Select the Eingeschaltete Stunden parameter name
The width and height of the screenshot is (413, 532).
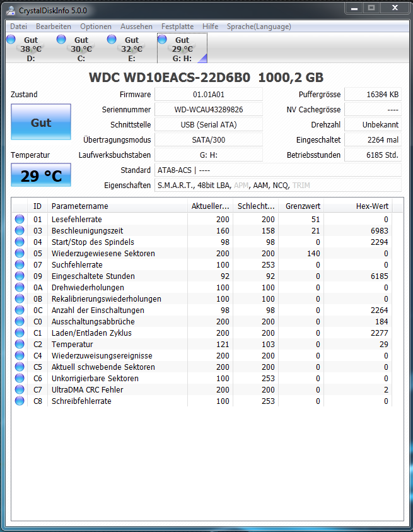click(93, 276)
